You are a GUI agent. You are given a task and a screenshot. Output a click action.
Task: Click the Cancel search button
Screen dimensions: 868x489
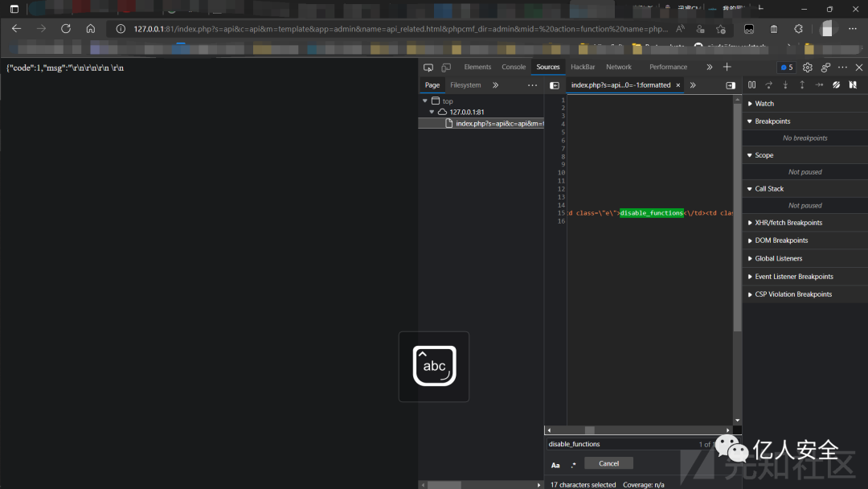click(608, 463)
